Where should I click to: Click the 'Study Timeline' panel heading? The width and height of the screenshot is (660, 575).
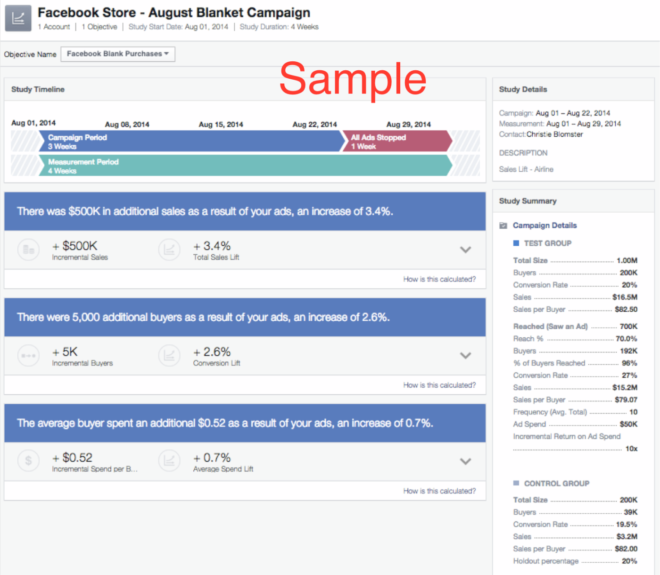point(38,89)
